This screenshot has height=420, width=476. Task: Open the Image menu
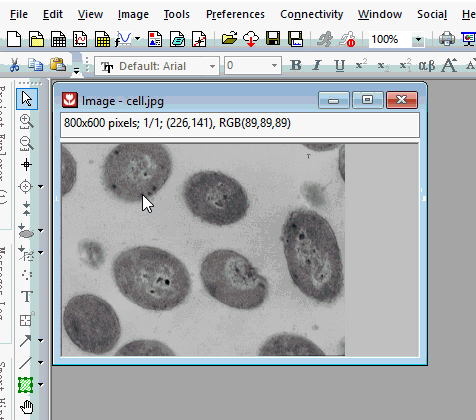pos(133,14)
